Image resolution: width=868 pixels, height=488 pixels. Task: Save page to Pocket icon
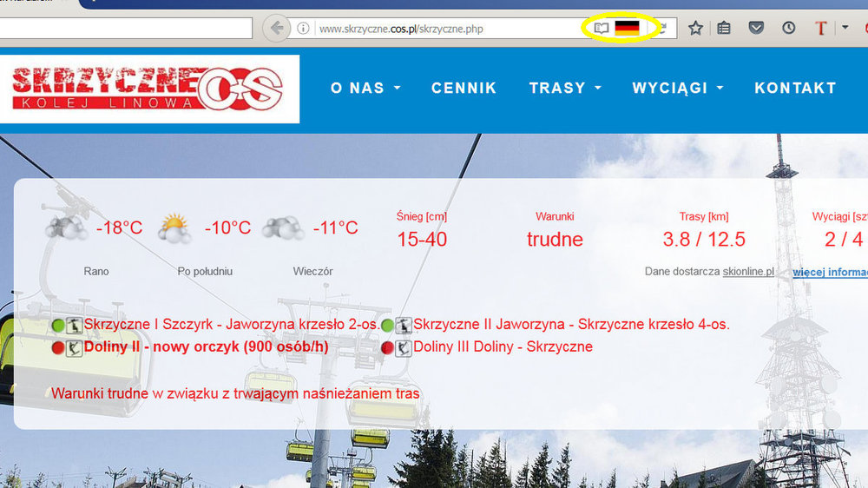tap(756, 28)
